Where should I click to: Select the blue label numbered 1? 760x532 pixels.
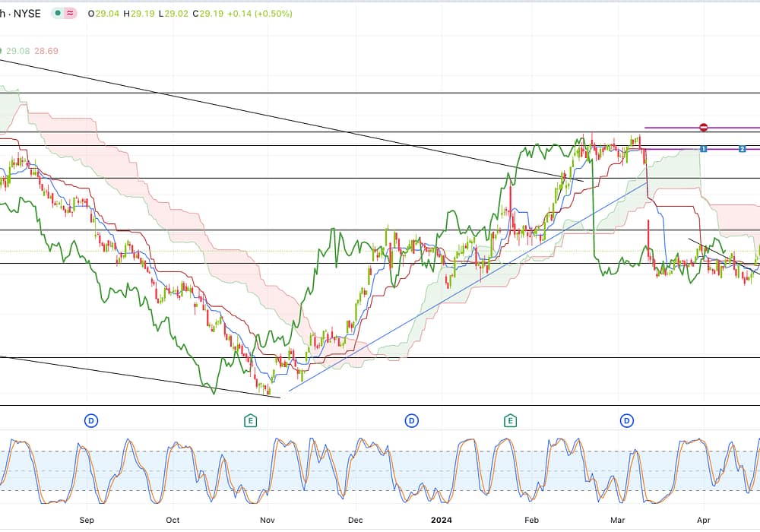pos(704,148)
